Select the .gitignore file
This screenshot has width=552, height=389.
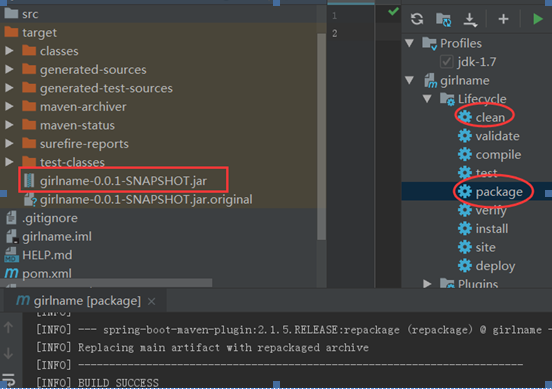[50, 218]
